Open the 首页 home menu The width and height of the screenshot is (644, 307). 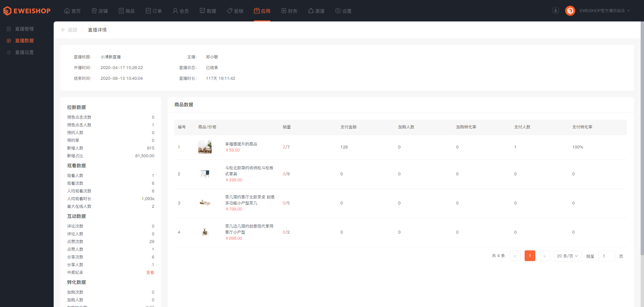(x=72, y=11)
